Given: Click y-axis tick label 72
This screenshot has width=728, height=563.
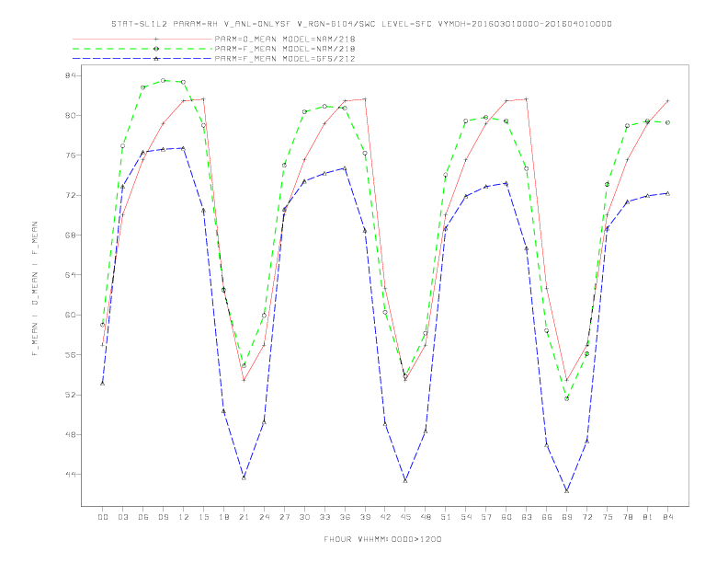Looking at the screenshot, I should pos(70,195).
